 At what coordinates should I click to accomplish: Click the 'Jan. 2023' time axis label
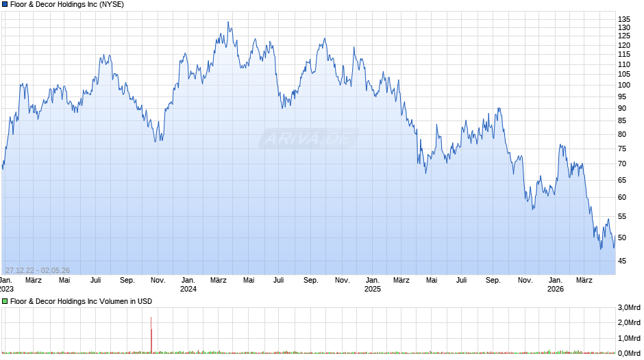tap(6, 285)
